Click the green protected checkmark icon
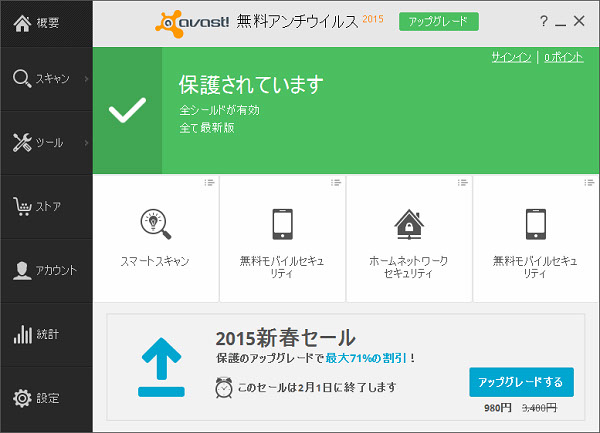This screenshot has width=600, height=433. [x=127, y=110]
